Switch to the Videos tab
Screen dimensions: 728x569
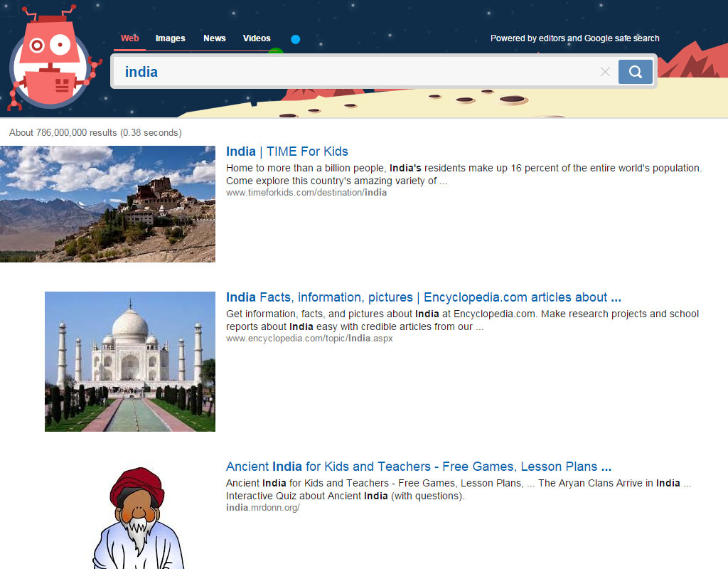(257, 38)
